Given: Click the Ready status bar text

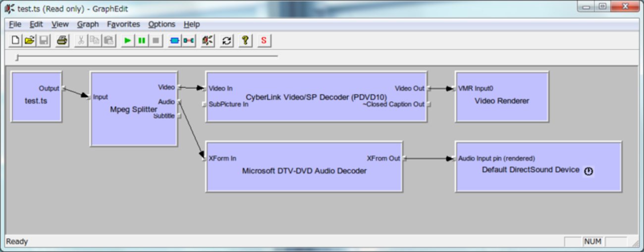Looking at the screenshot, I should tap(17, 242).
